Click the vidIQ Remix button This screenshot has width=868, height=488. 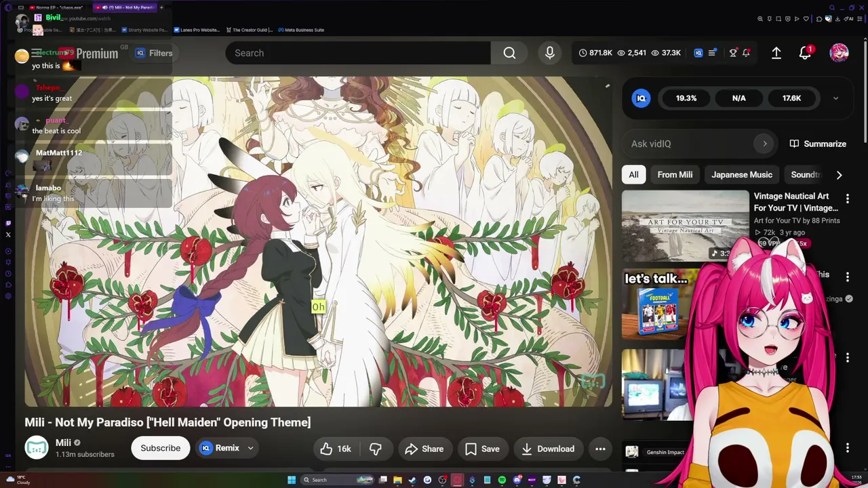tap(220, 448)
